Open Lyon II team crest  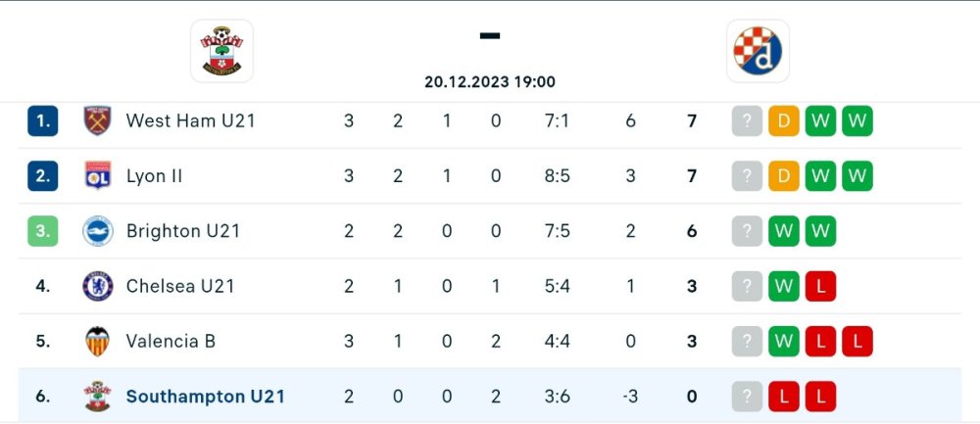pos(98,176)
